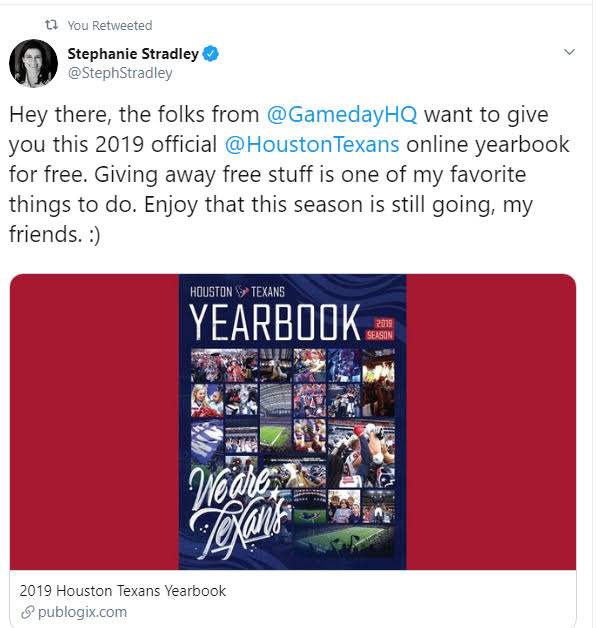Open the @GamedayHQ mention

(342, 115)
